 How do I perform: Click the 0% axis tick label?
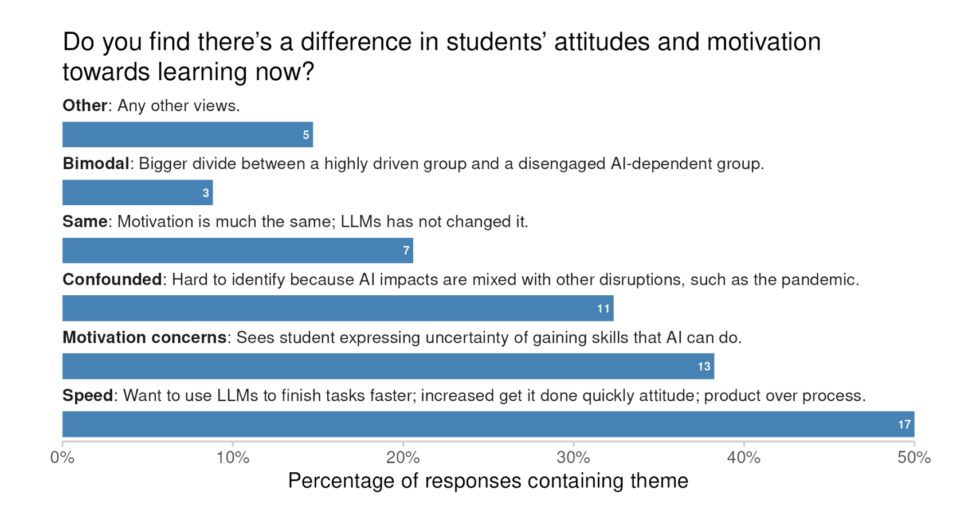coord(62,458)
